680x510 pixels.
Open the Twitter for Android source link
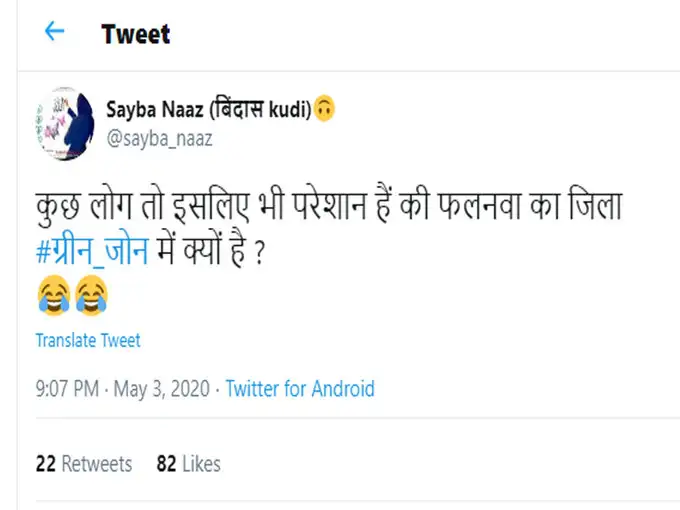tap(300, 389)
